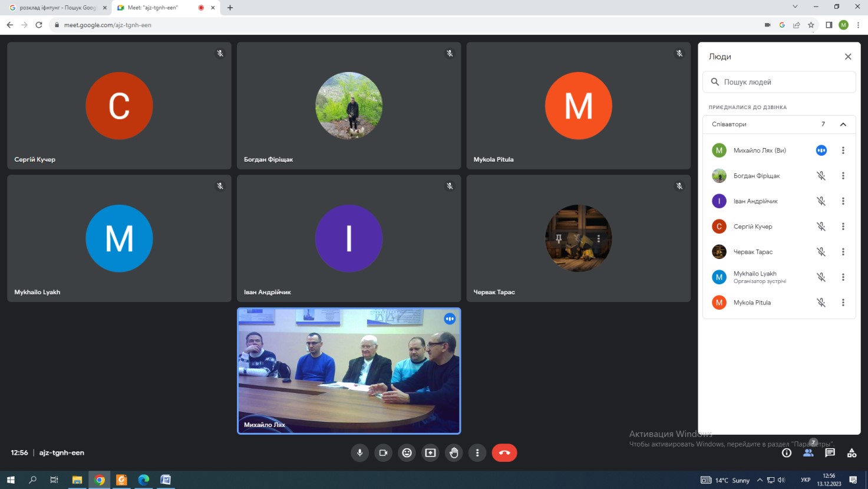The image size is (868, 489).
Task: Open the activities icon
Action: click(852, 452)
